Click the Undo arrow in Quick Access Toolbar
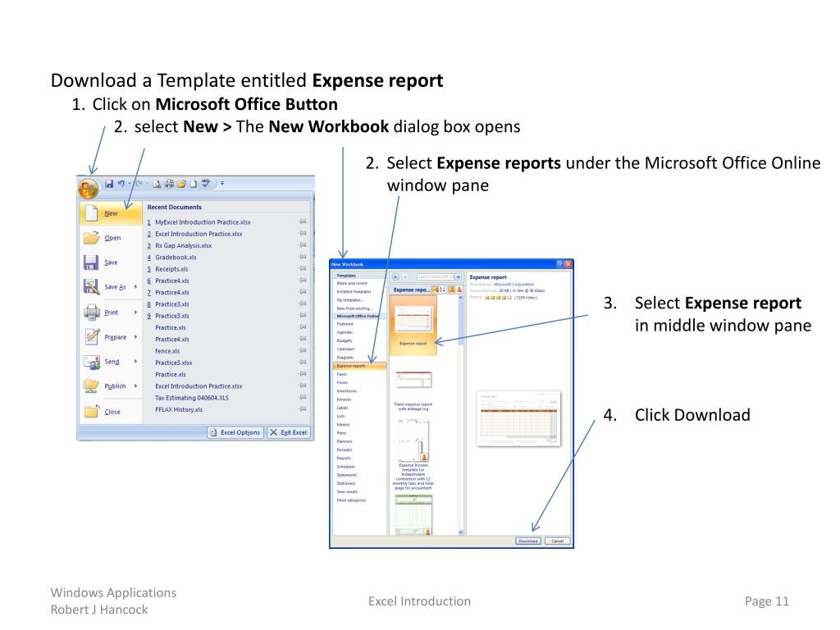This screenshot has height=630, width=840. (121, 184)
